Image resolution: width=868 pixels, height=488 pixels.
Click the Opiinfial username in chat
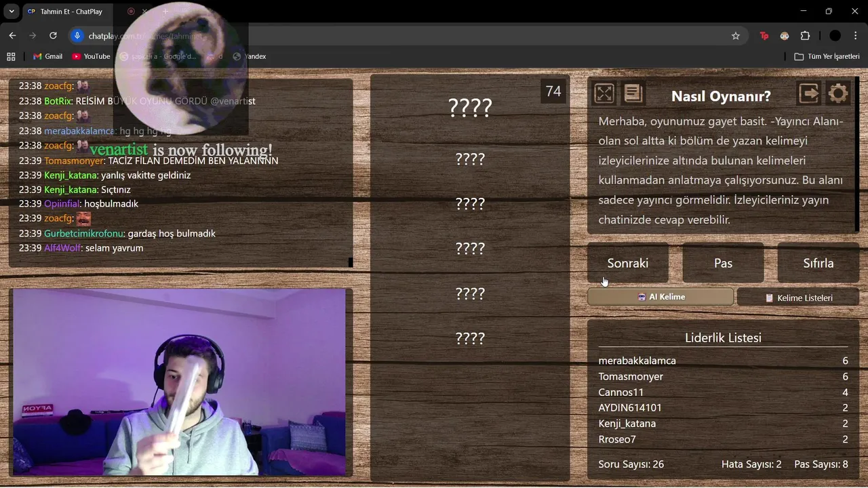(x=62, y=204)
